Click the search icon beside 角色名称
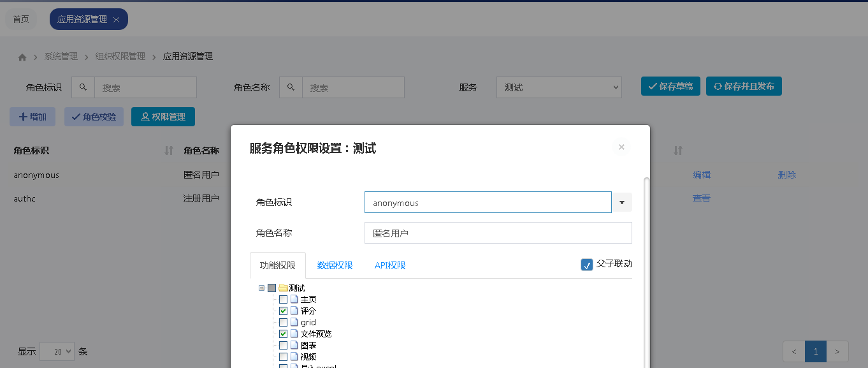Image resolution: width=868 pixels, height=368 pixels. click(x=291, y=87)
